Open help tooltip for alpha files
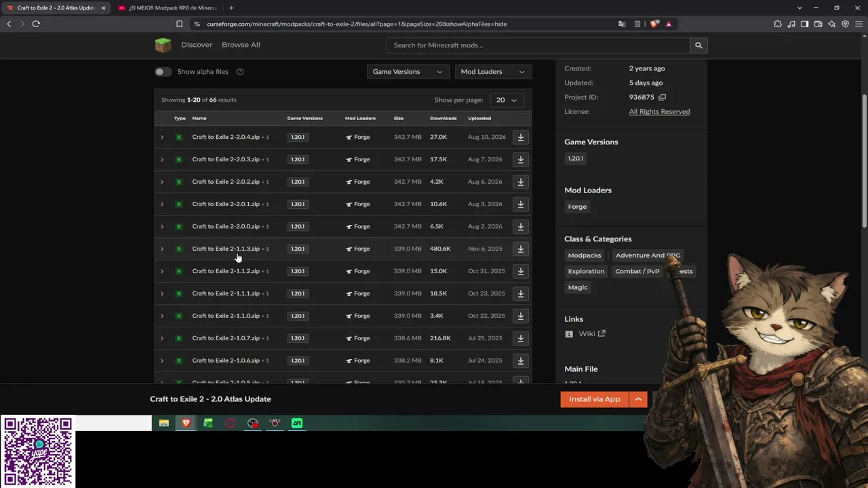The height and width of the screenshot is (488, 868). [x=240, y=72]
